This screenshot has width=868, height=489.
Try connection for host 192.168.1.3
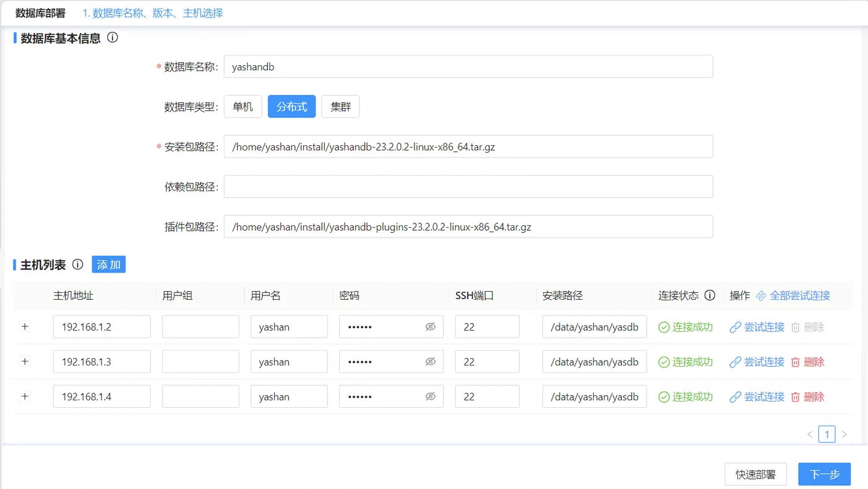point(757,362)
